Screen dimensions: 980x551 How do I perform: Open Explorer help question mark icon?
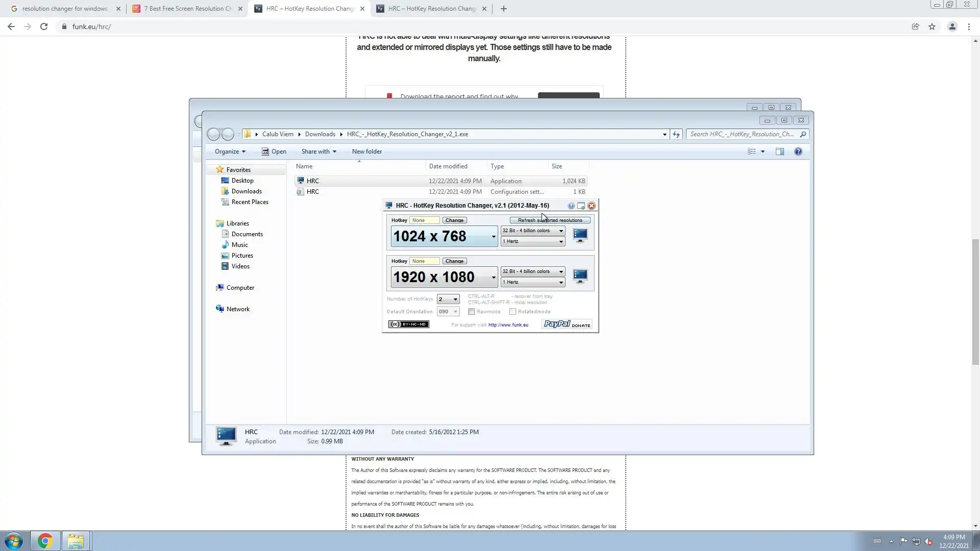[798, 152]
